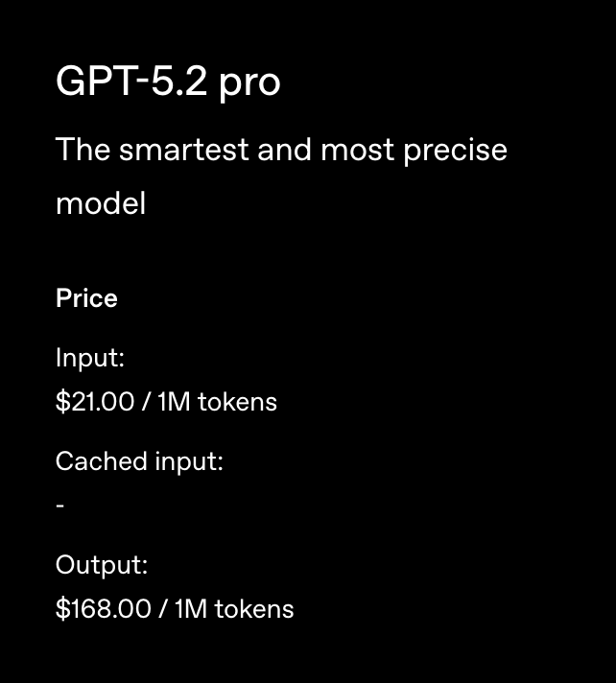
Task: Click "GPT-5.2" in the heading
Action: point(131,81)
